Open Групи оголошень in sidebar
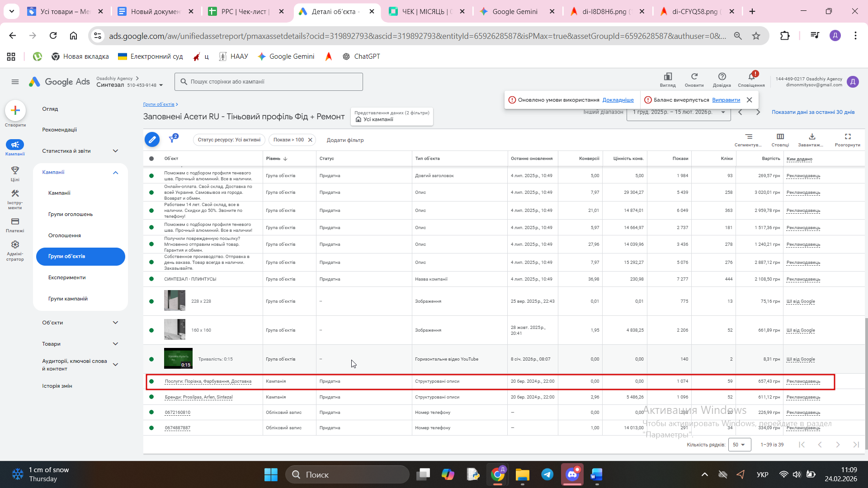868x488 pixels. point(71,214)
